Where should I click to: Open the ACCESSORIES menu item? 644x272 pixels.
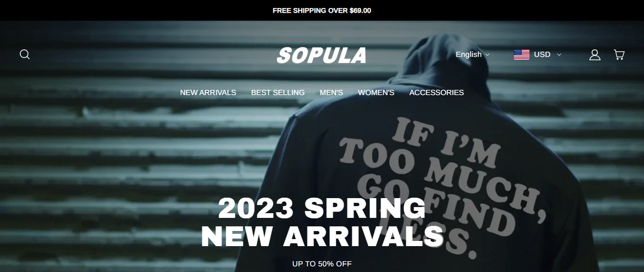[x=437, y=93]
